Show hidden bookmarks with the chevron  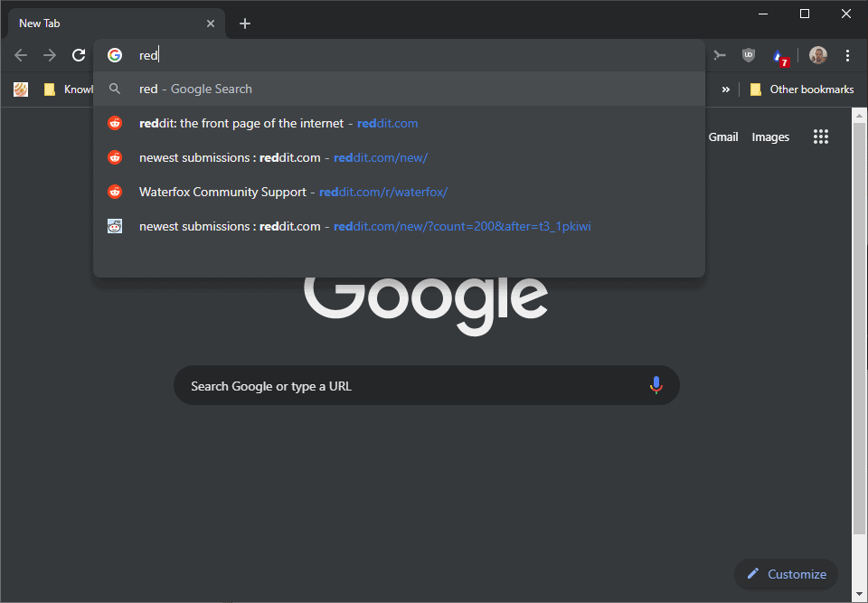point(726,90)
